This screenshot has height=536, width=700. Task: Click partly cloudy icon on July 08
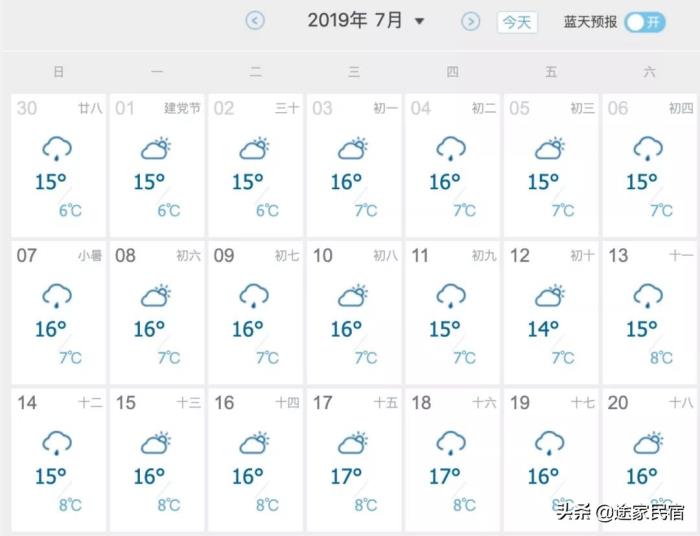[155, 296]
